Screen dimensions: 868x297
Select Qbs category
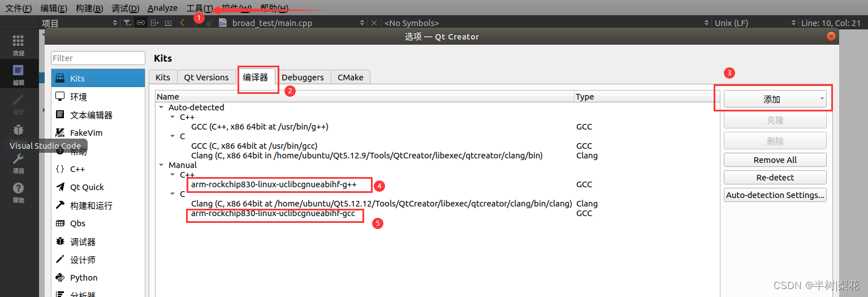coord(98,223)
